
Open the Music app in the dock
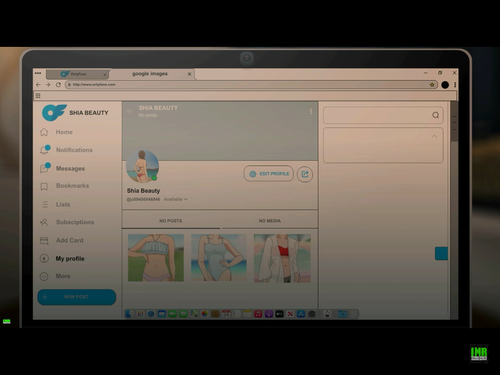pos(258,314)
